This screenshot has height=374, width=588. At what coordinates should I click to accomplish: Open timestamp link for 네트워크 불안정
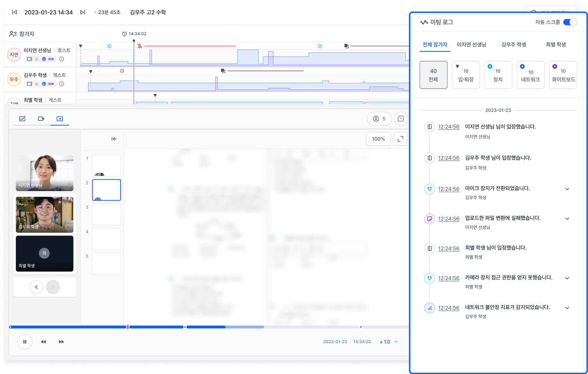448,308
